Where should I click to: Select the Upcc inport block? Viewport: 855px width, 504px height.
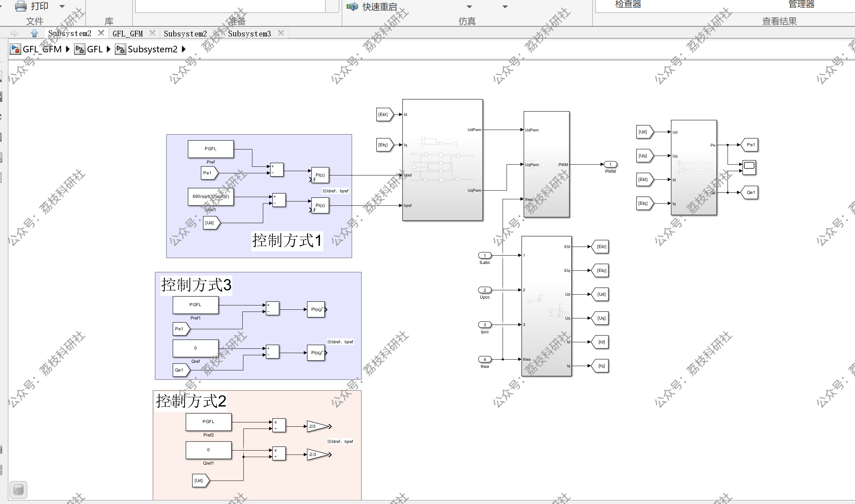tap(485, 290)
